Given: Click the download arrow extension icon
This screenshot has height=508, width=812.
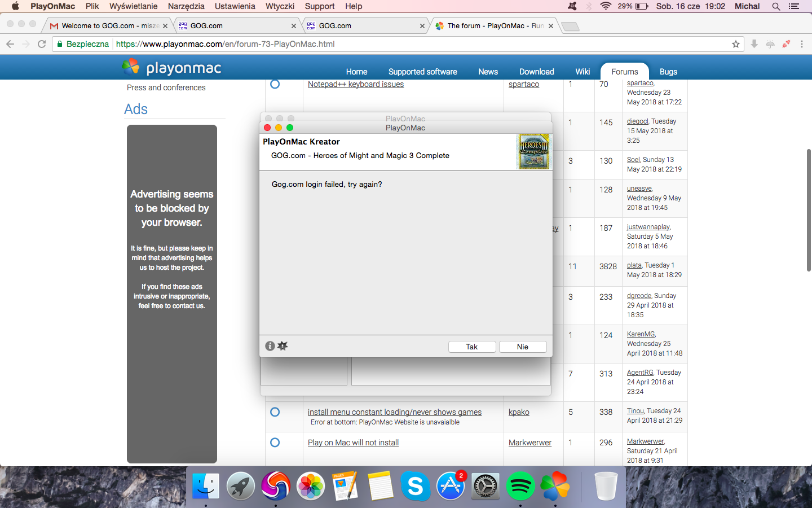Looking at the screenshot, I should click(x=754, y=44).
